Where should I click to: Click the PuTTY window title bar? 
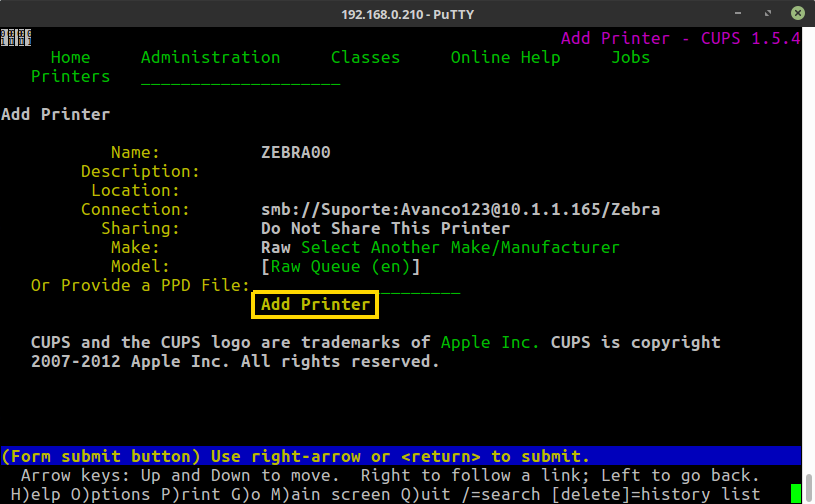point(407,13)
